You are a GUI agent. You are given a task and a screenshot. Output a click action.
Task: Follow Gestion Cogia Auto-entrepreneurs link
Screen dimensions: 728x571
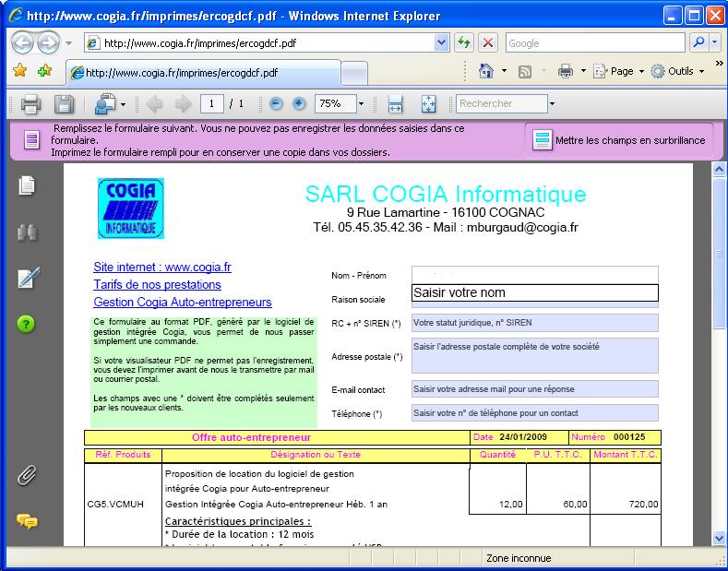[183, 302]
